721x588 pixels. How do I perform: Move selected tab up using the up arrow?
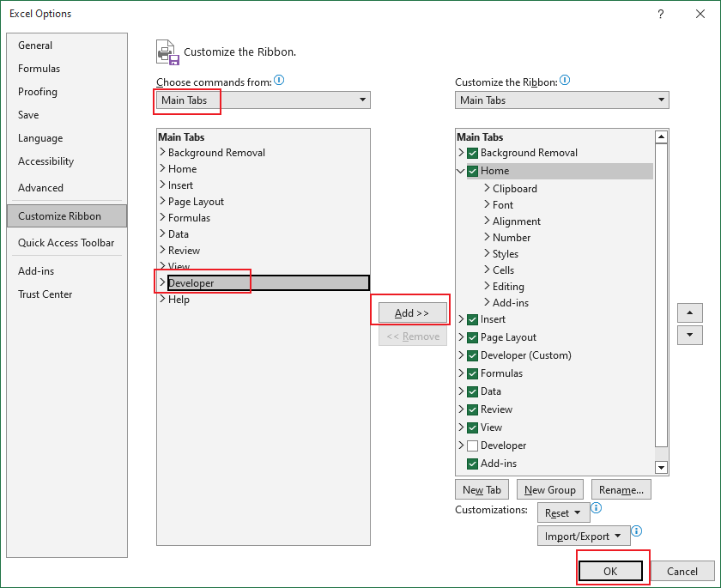click(x=690, y=312)
